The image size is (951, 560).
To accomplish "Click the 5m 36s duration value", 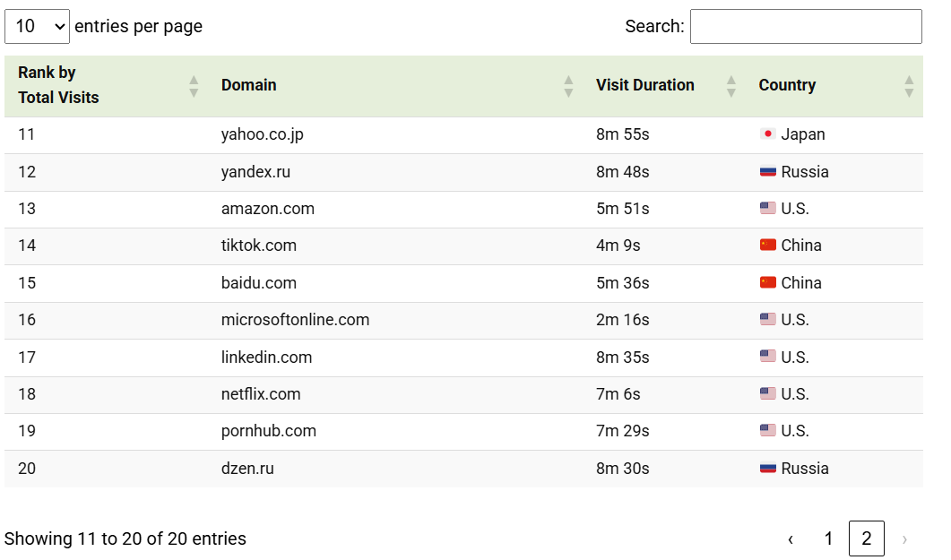I will (622, 283).
